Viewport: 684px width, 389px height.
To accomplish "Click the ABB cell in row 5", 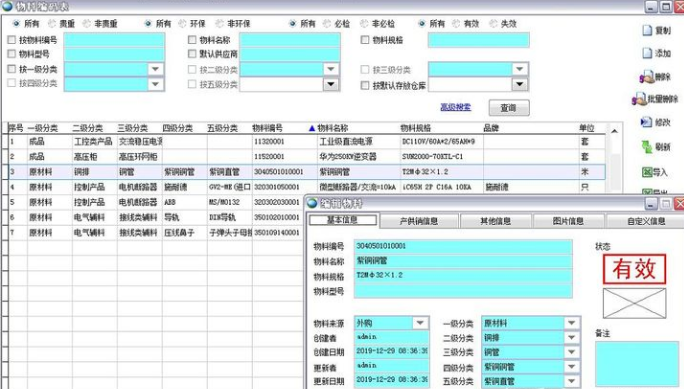I will [185, 202].
